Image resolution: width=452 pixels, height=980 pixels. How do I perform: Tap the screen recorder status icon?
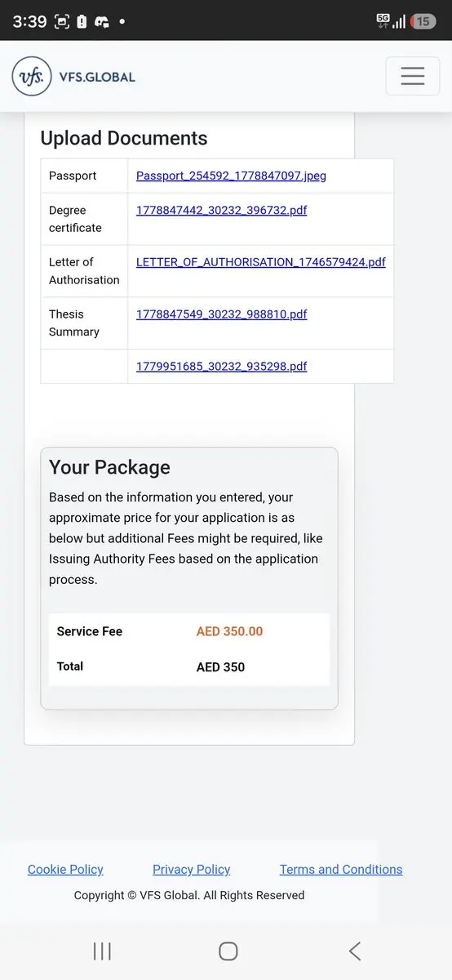[62, 22]
